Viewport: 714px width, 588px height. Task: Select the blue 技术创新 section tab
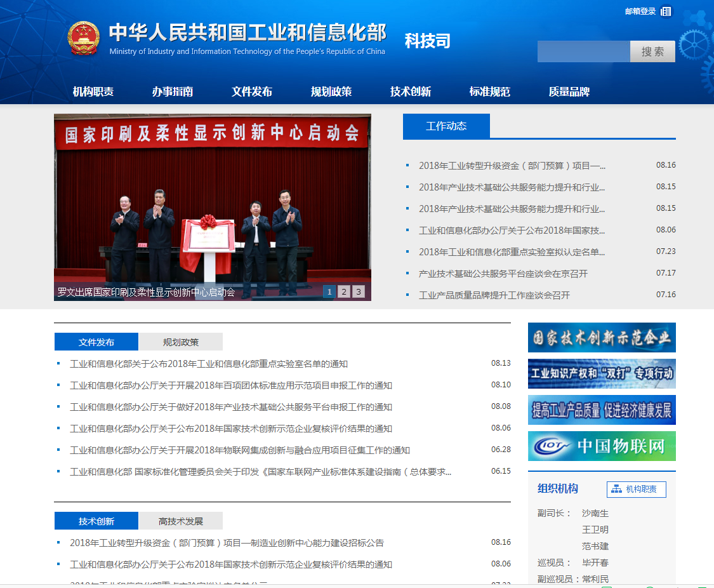[x=96, y=521]
